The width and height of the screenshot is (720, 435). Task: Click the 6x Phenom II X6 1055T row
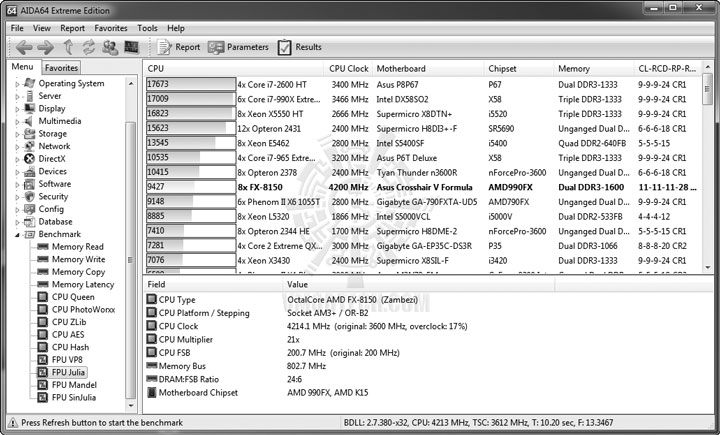tap(422, 202)
